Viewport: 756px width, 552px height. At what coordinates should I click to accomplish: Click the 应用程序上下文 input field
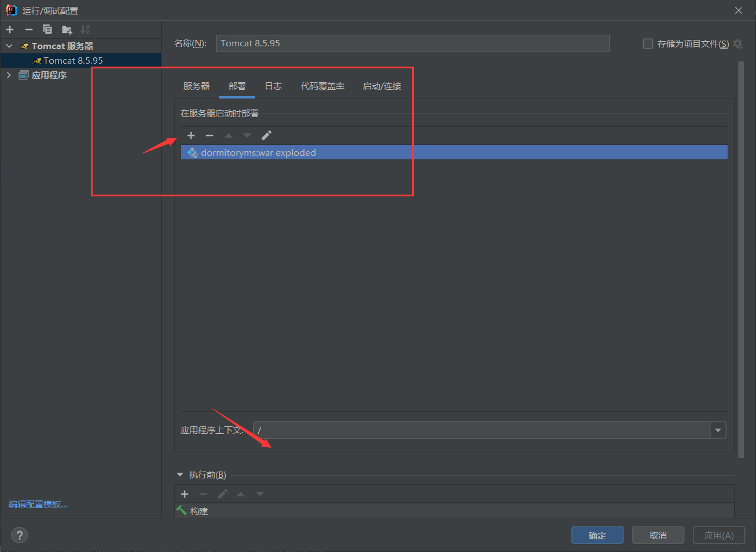[x=482, y=430]
